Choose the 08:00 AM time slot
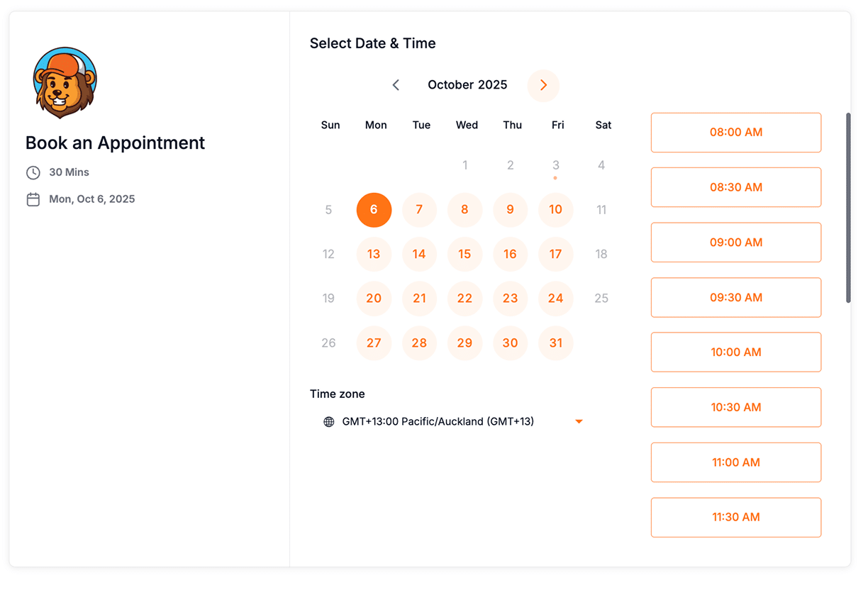 pos(735,133)
